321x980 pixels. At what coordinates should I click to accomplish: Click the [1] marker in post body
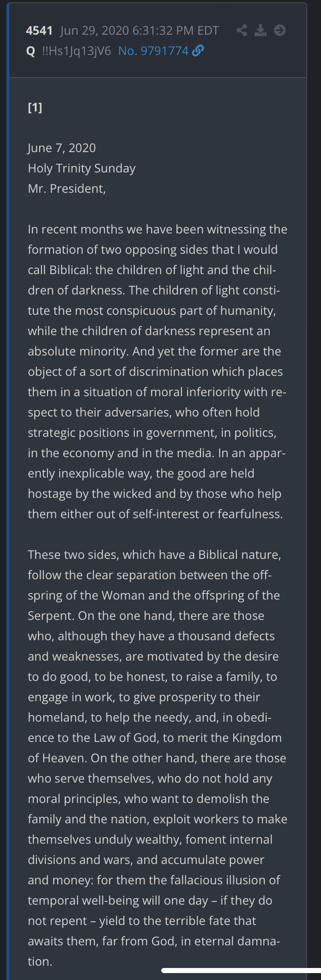(35, 108)
